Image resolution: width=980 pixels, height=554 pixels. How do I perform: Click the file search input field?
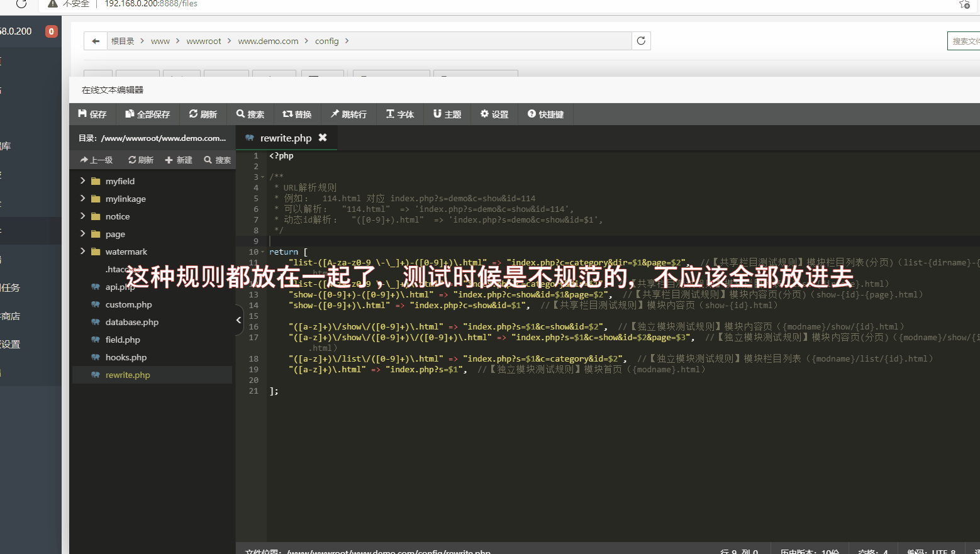[x=964, y=41]
